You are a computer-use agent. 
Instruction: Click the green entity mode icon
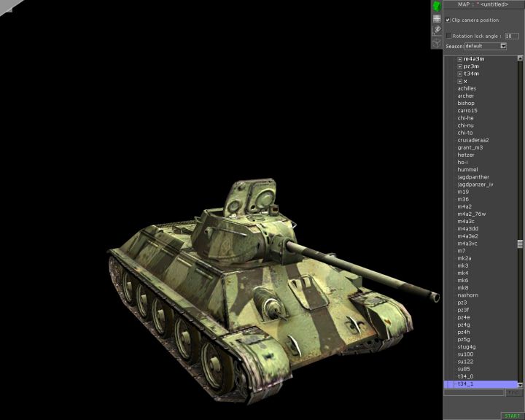[437, 7]
